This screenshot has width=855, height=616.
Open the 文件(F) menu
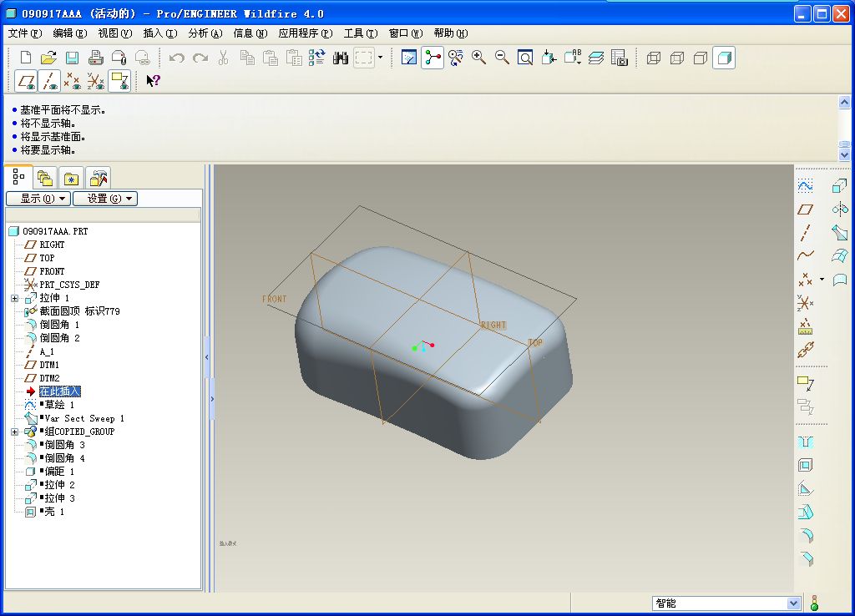click(24, 33)
